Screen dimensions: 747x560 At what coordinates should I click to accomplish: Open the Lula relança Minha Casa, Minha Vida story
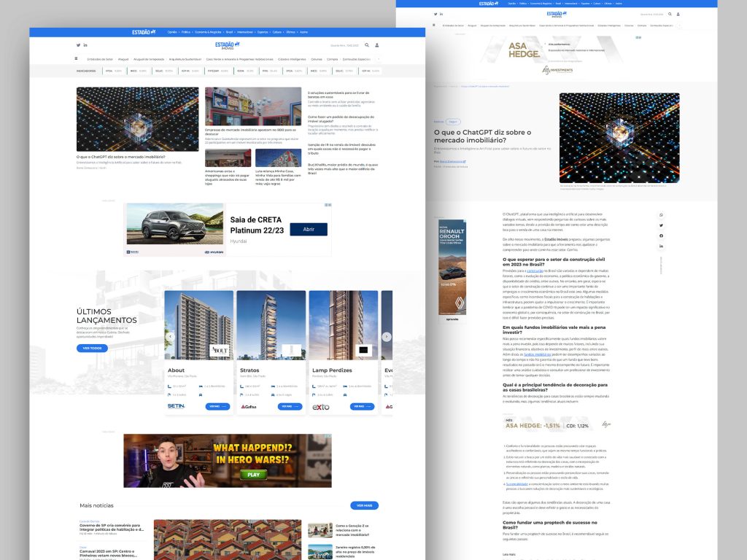[278, 177]
